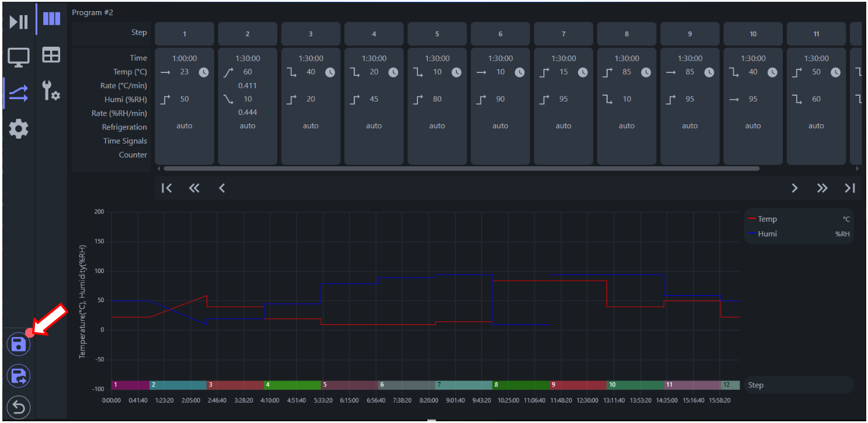Select the step 7 header
This screenshot has width=868, height=423.
coord(563,34)
